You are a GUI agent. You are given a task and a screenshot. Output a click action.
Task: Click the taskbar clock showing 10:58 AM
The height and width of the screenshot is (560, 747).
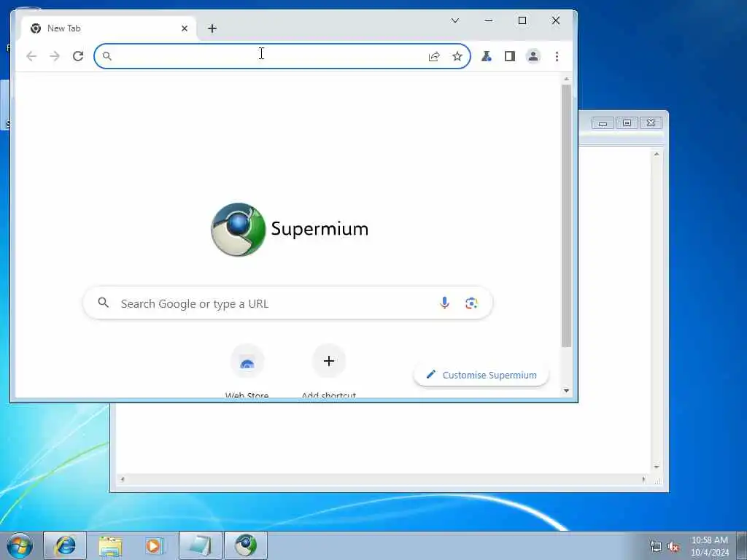click(x=709, y=546)
